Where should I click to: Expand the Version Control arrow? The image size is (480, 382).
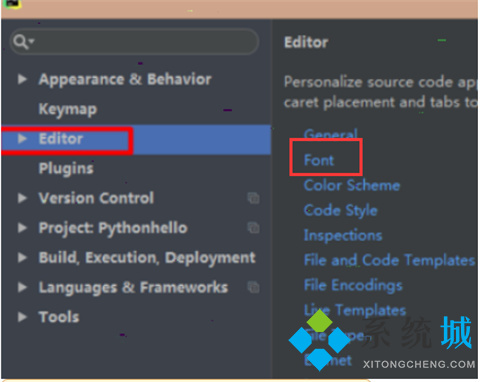click(22, 198)
